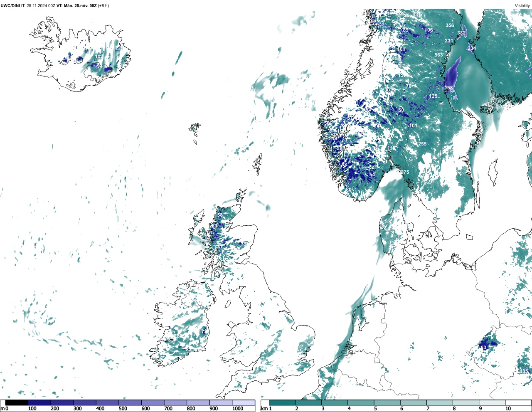Click the '158' value beside the purple lake
532x412 pixels.
click(448, 88)
